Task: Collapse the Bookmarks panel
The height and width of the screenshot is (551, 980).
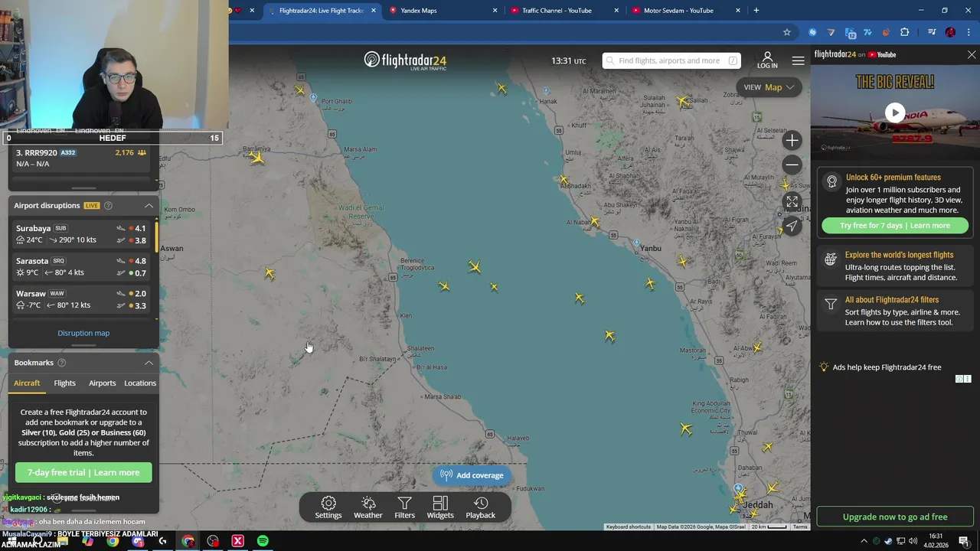Action: (x=149, y=363)
